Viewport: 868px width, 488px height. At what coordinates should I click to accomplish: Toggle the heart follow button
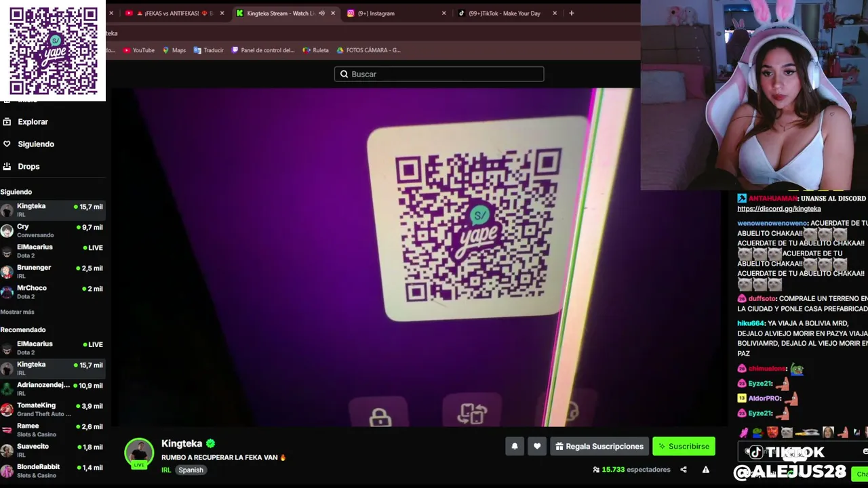(x=537, y=446)
